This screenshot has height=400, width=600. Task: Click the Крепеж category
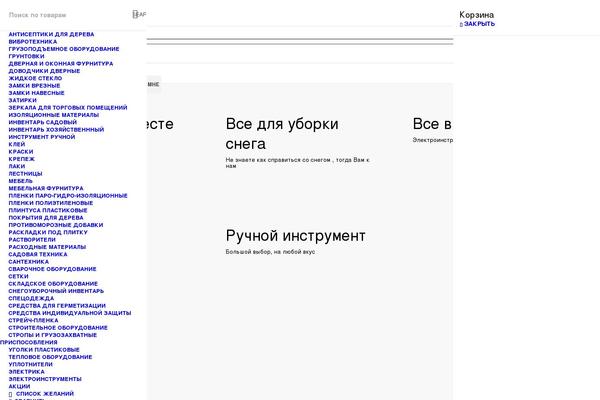pos(21,159)
